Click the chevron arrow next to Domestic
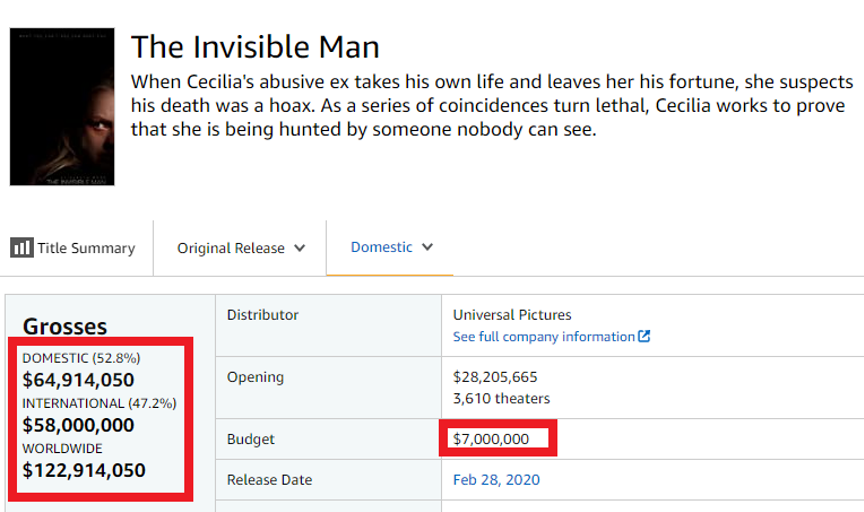Viewport: 864px width, 512px height. click(428, 247)
